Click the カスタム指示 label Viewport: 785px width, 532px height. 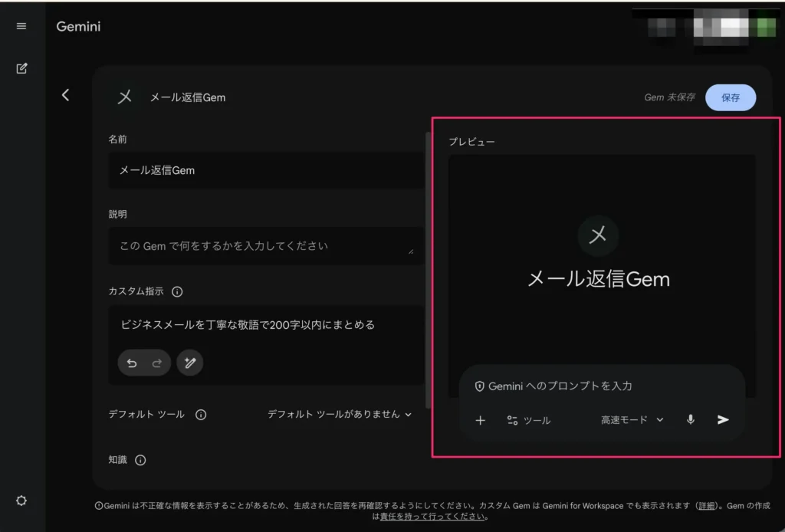tap(136, 291)
